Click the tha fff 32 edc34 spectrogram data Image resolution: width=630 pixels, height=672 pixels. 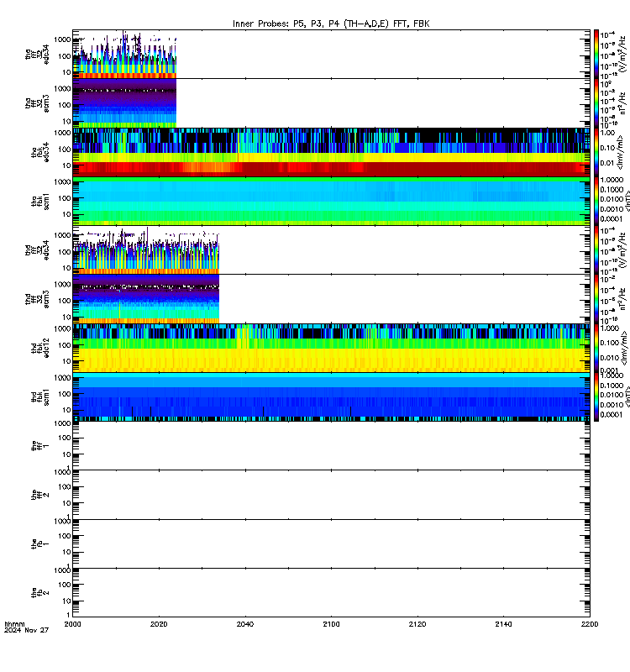pyautogui.click(x=124, y=55)
